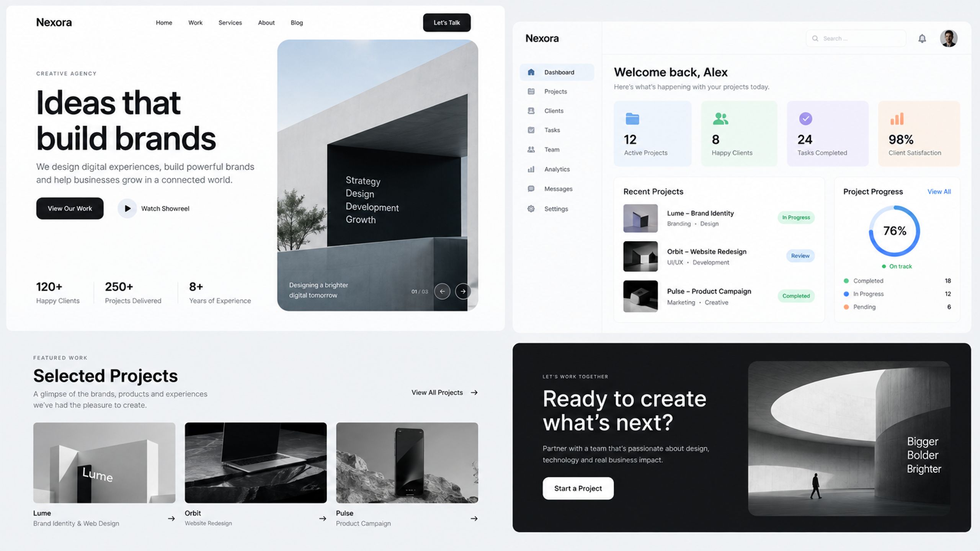Click View All in Project Progress
Image resolution: width=980 pixels, height=551 pixels.
[939, 192]
